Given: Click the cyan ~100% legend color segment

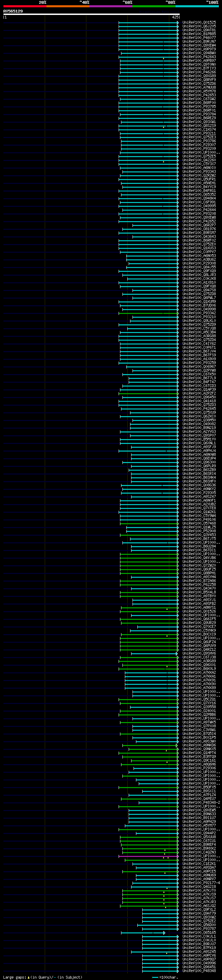Looking at the screenshot, I should point(197,6).
